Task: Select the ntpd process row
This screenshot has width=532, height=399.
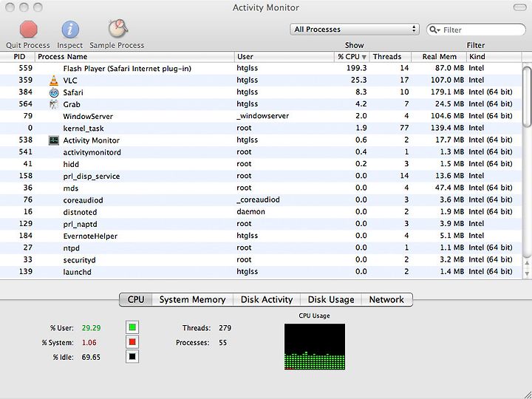Action: pyautogui.click(x=261, y=248)
